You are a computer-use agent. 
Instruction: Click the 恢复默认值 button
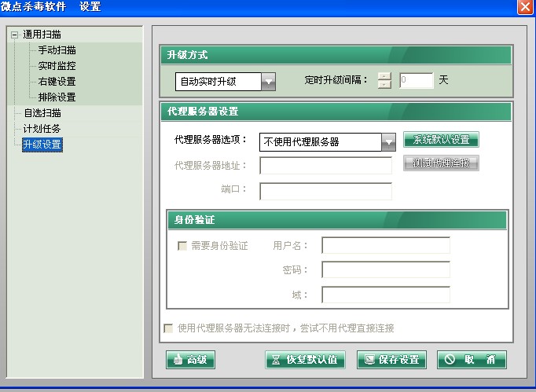[305, 360]
